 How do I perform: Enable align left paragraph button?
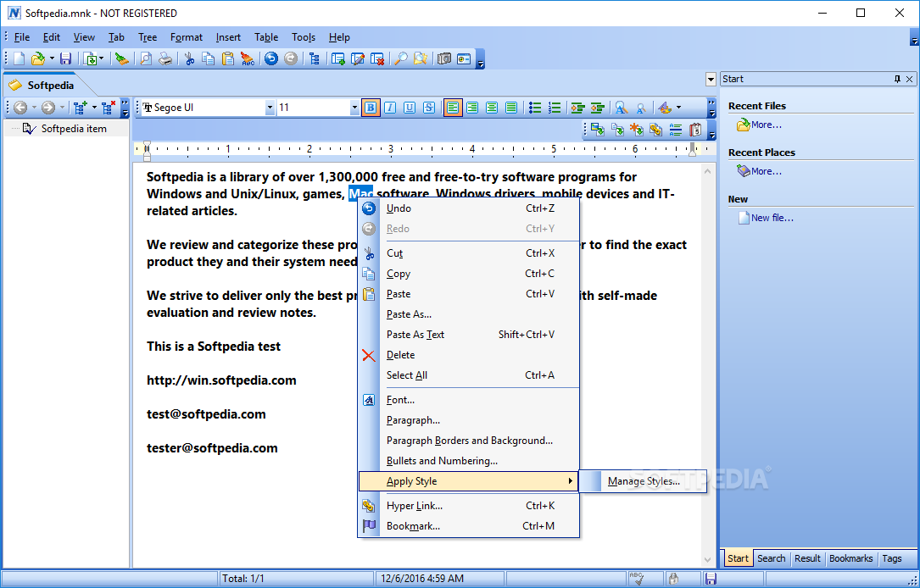pos(453,108)
